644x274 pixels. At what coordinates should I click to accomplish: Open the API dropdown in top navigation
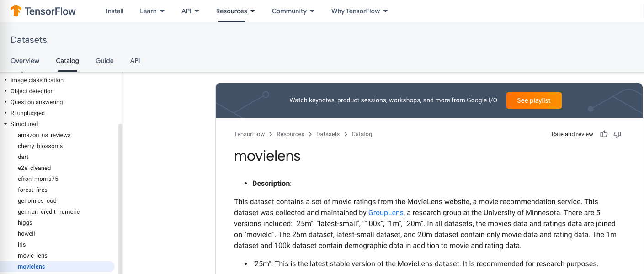tap(190, 11)
